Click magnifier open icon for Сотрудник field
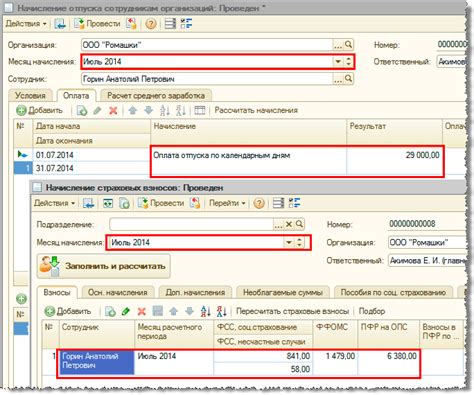Viewport: 474px width, 395px height. pos(348,79)
